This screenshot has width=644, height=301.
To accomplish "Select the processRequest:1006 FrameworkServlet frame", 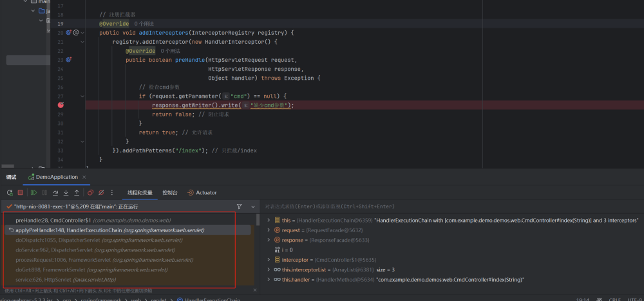I will (129, 260).
